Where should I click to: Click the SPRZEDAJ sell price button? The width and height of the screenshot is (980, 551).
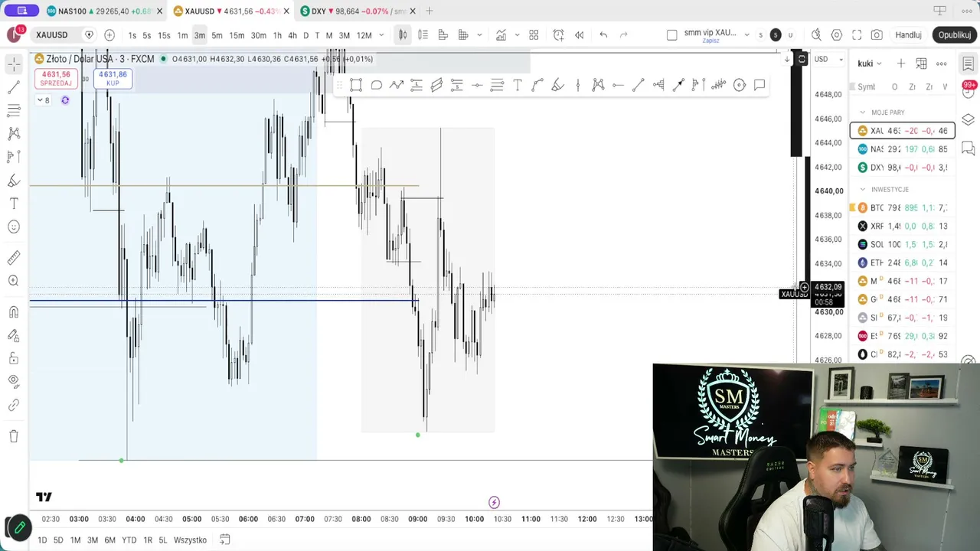pyautogui.click(x=56, y=79)
